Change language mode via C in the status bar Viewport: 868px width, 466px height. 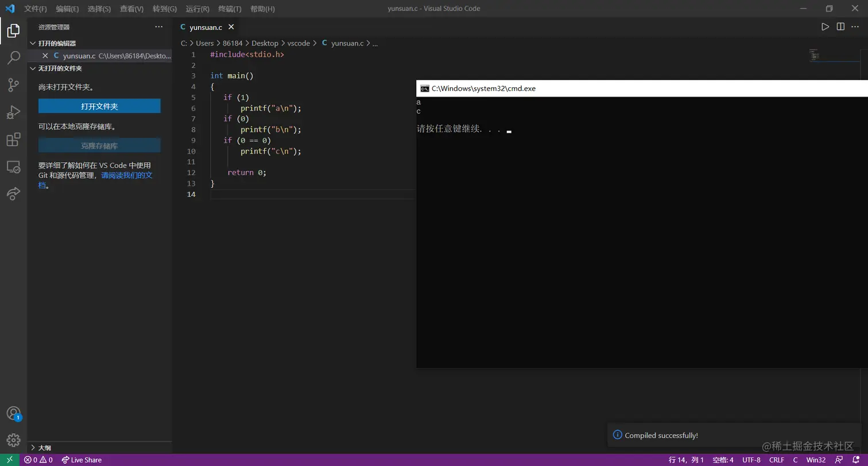click(795, 460)
